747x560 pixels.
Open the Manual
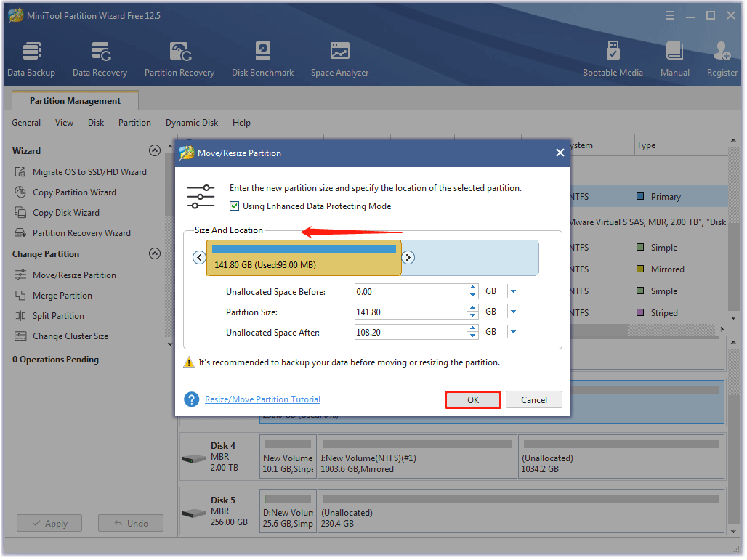674,60
